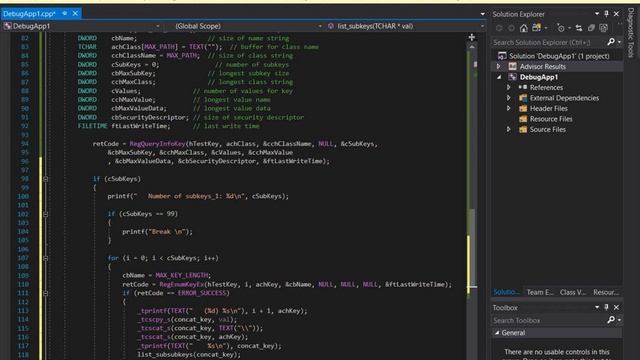This screenshot has width=640, height=360.
Task: Expand the Source Files node
Action: 509,129
